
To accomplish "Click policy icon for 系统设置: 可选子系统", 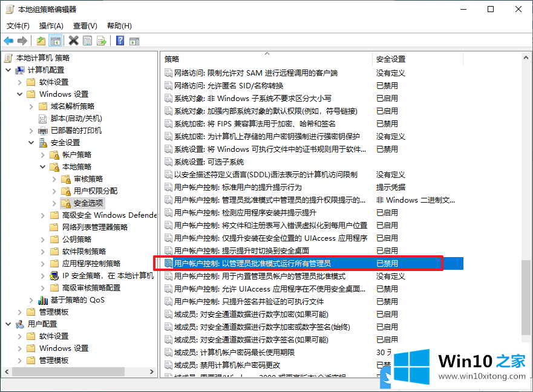I will [168, 162].
